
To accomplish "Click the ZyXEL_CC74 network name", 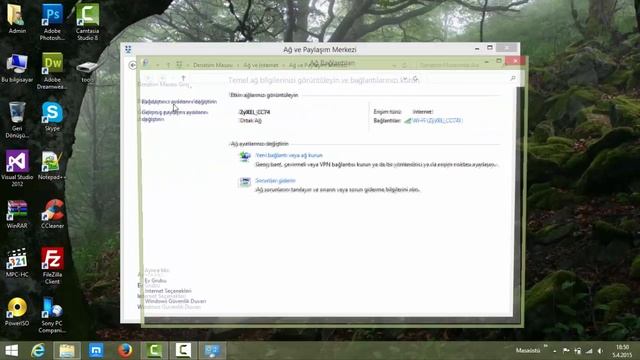I will coord(255,112).
